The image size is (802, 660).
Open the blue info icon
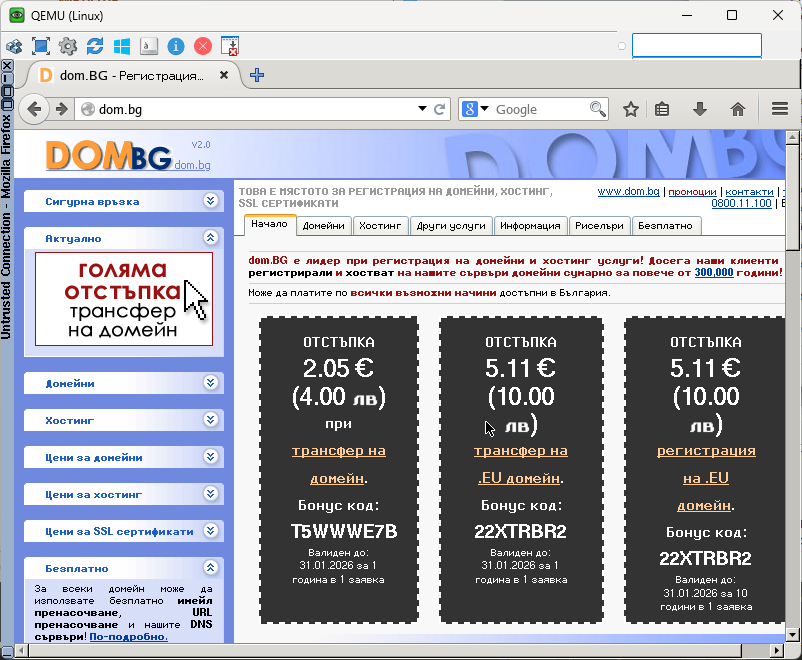tap(175, 46)
